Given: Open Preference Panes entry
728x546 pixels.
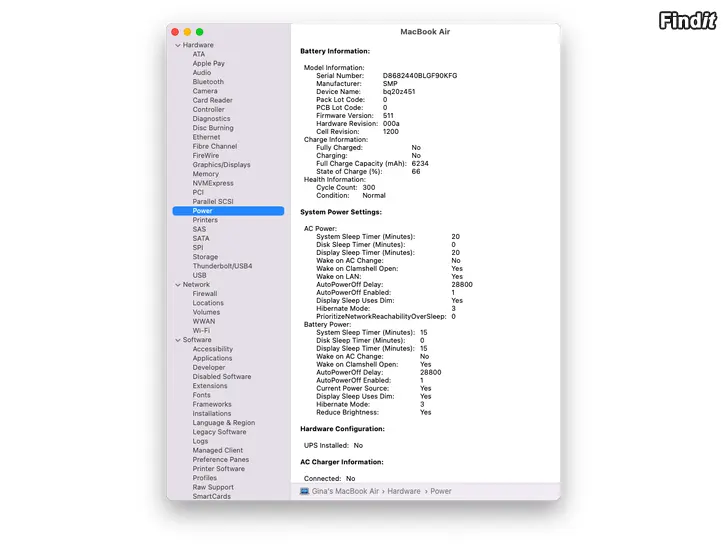Looking at the screenshot, I should click(x=221, y=460).
